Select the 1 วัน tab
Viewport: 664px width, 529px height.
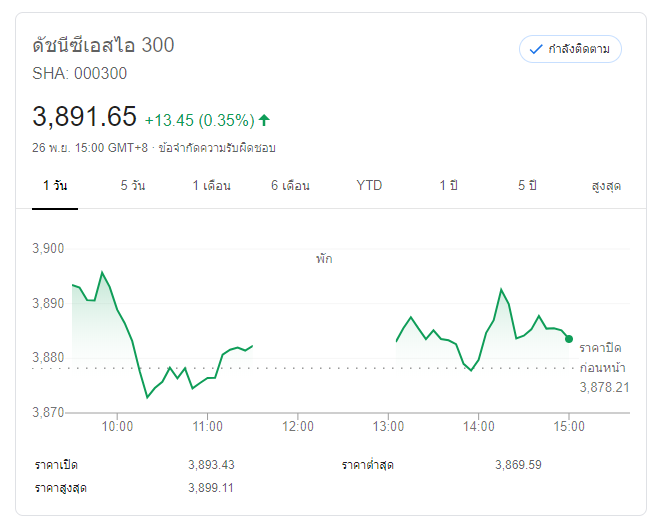(x=55, y=186)
